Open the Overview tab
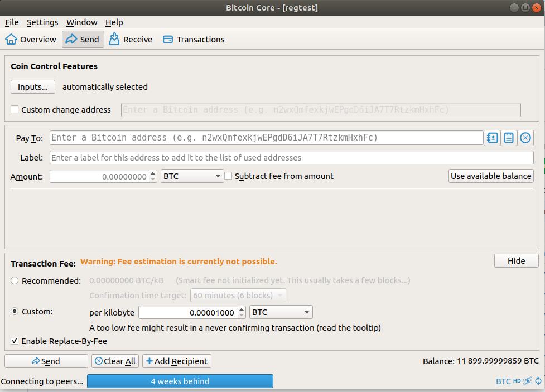This screenshot has height=392, width=545. click(31, 39)
